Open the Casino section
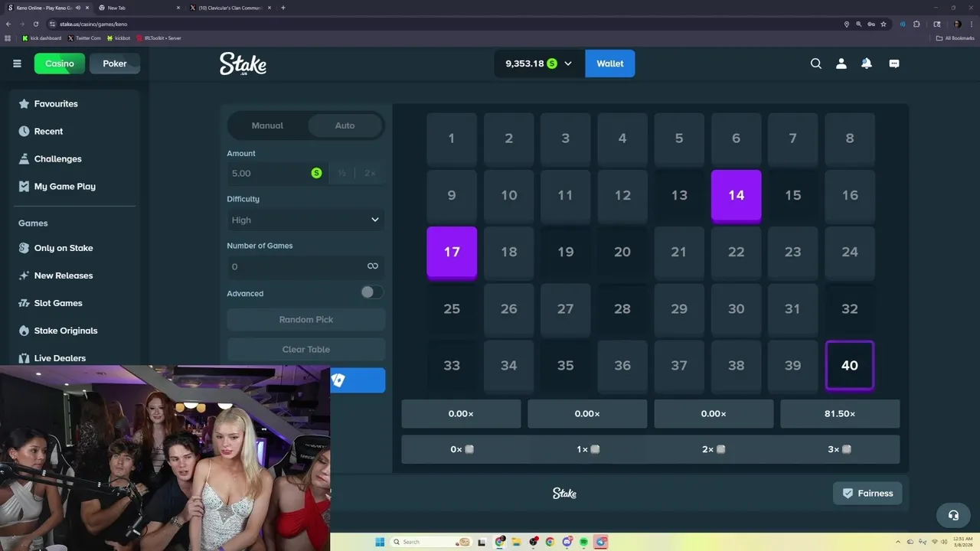This screenshot has width=980, height=551. (x=60, y=64)
